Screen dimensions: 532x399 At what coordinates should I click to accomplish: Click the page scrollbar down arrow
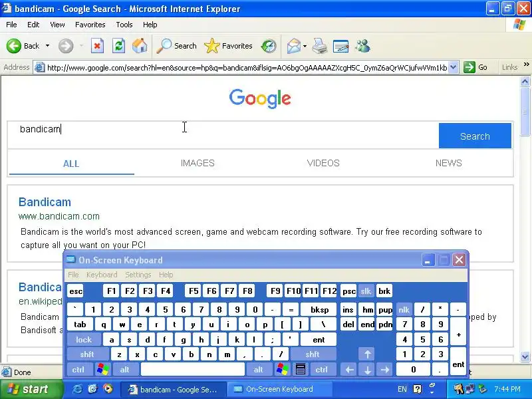pyautogui.click(x=525, y=356)
